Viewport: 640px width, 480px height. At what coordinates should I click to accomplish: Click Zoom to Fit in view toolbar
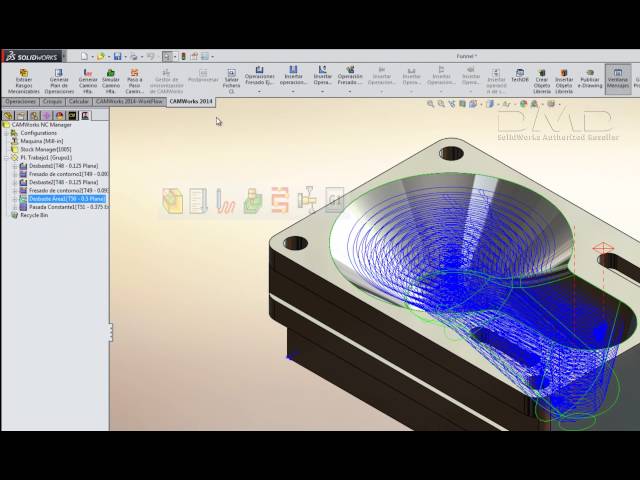(430, 104)
